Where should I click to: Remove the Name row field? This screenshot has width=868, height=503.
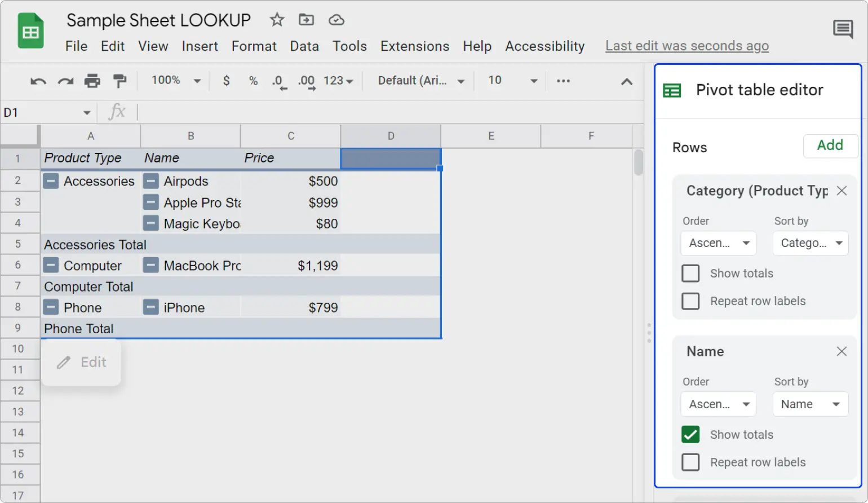[x=842, y=351]
